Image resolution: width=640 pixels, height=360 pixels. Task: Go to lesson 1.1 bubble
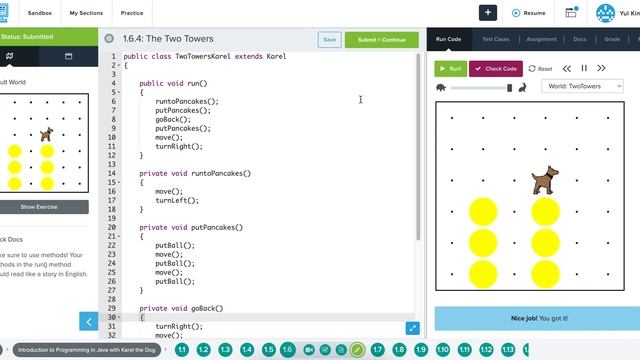pyautogui.click(x=182, y=350)
